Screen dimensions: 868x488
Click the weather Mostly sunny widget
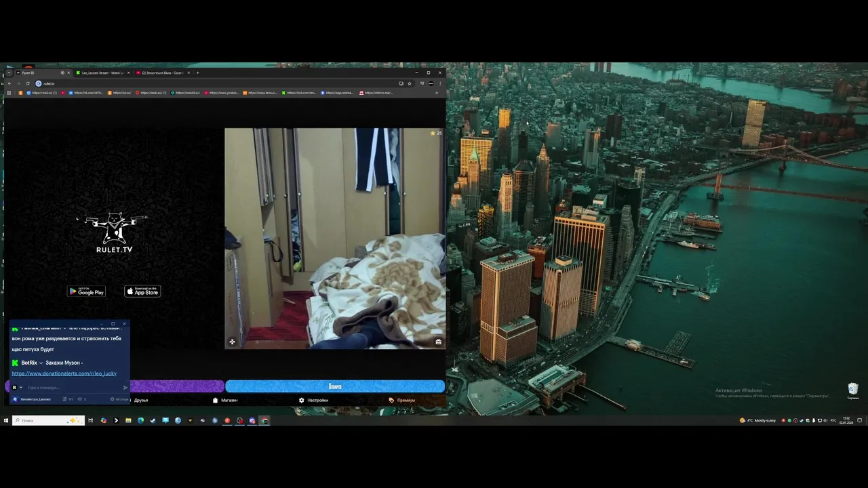pyautogui.click(x=758, y=421)
